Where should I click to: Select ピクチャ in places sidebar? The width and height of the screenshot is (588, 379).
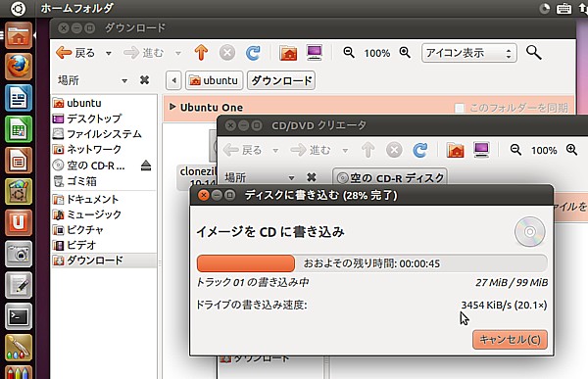(x=104, y=229)
